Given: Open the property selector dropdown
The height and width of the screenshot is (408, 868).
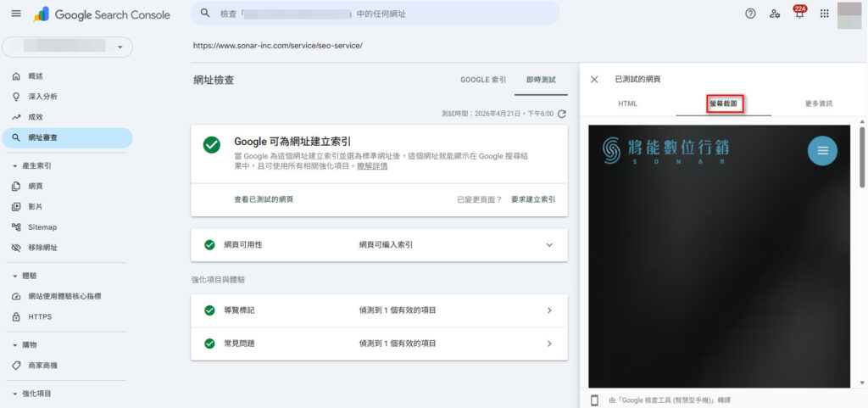Looking at the screenshot, I should point(68,47).
